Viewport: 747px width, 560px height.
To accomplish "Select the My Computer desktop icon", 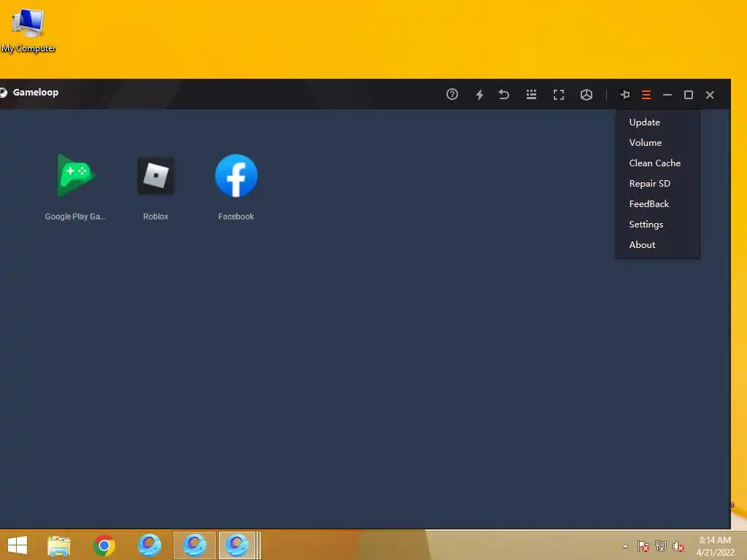I will [x=28, y=31].
